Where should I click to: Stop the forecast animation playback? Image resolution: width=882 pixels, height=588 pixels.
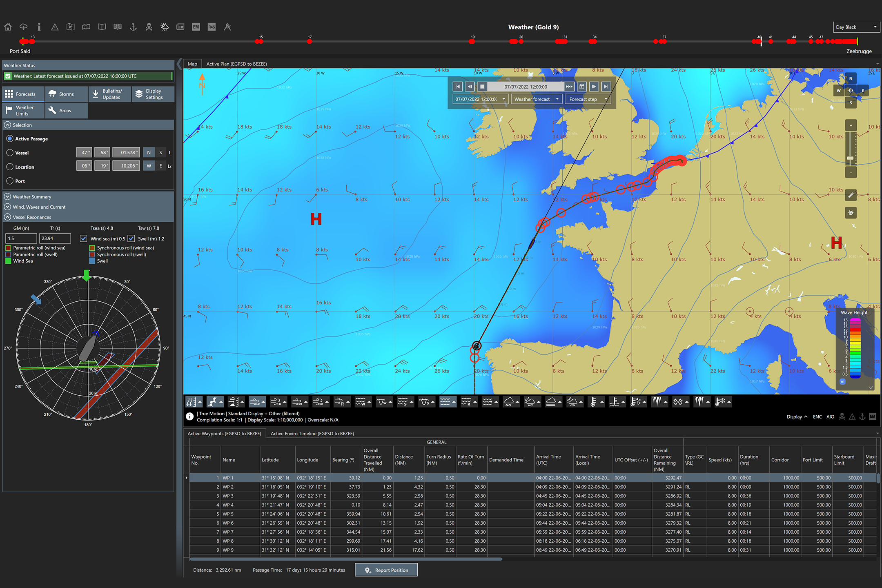click(482, 87)
